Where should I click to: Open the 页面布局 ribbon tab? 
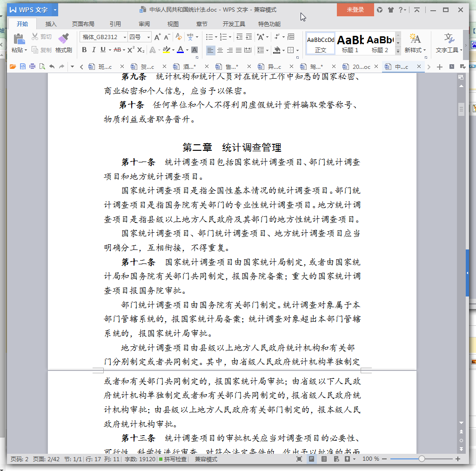tap(83, 24)
